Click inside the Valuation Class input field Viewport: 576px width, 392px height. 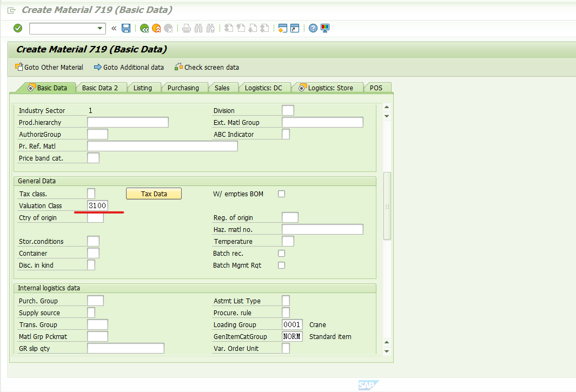pos(97,205)
